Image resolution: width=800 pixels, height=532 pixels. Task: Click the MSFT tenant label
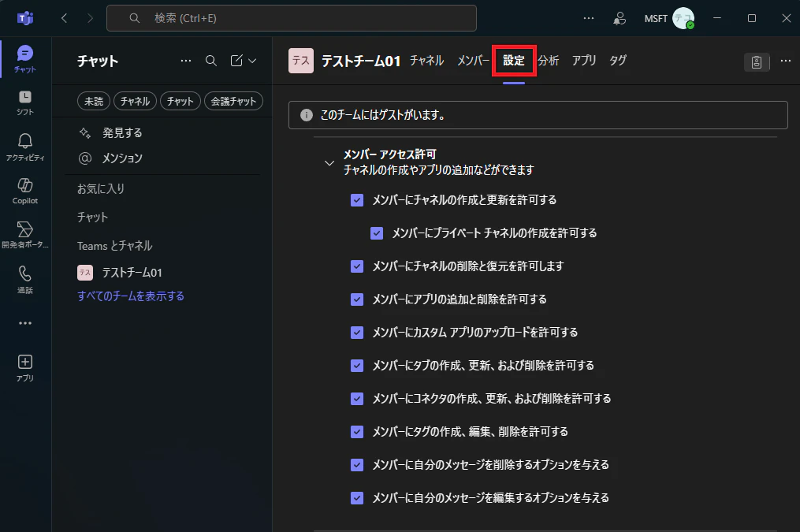click(x=656, y=18)
